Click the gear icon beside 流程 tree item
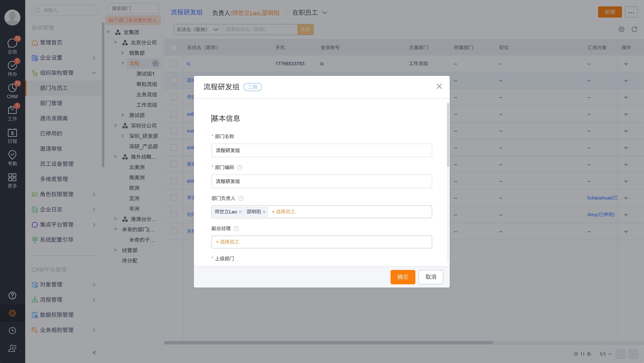This screenshot has width=644, height=363. 156,63
